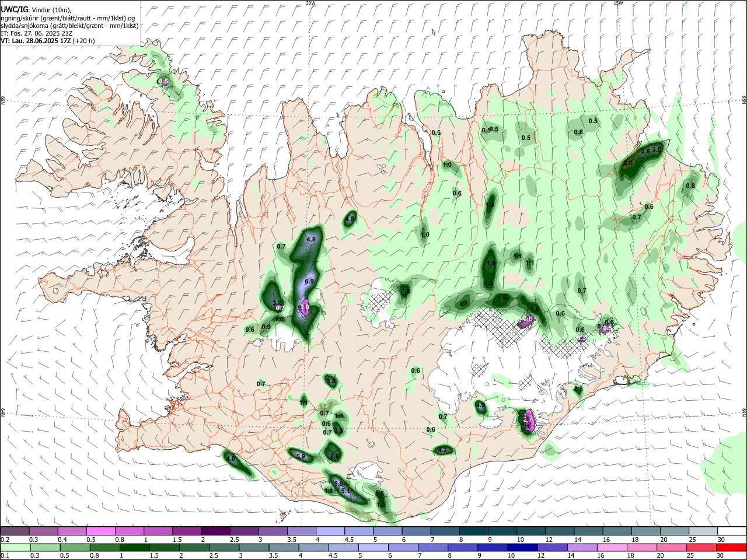Click the pale green 0.1 swatch in the lower legend row
747x560 pixels.
click(15, 547)
